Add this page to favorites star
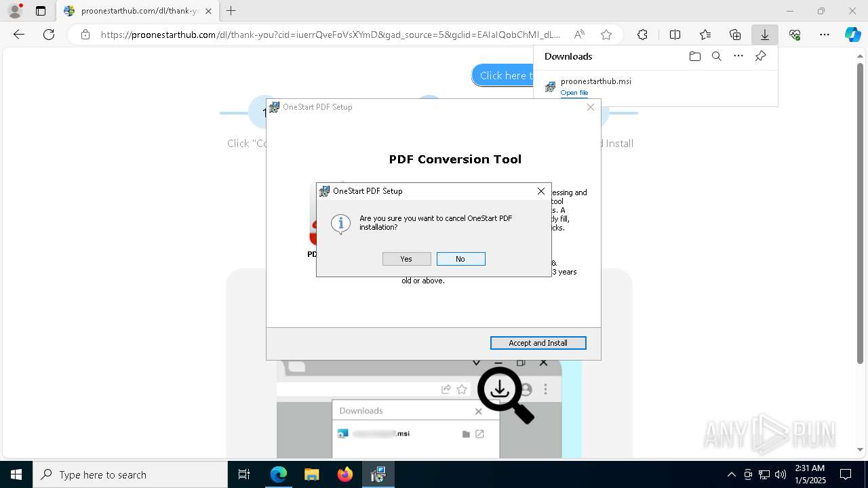 pos(606,35)
